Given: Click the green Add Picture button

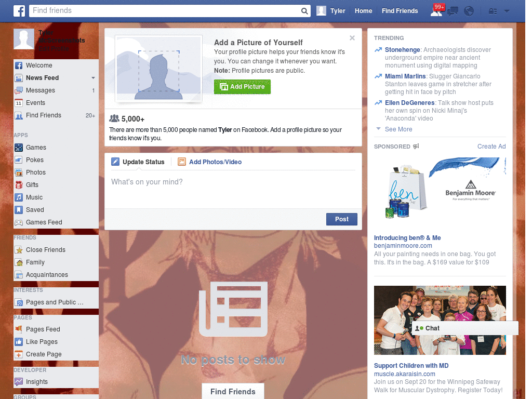Looking at the screenshot, I should pyautogui.click(x=242, y=87).
